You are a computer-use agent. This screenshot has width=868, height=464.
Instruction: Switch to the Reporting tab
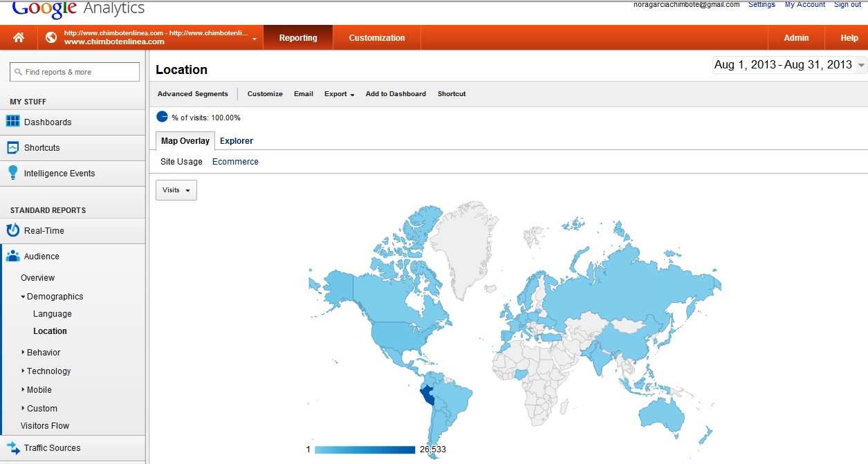[298, 37]
